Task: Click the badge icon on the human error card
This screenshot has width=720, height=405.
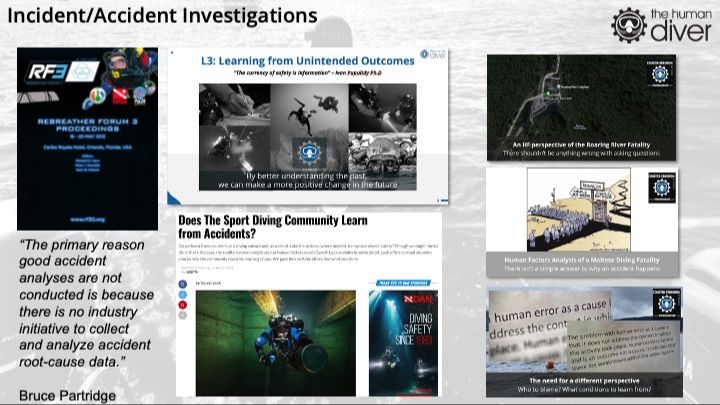Action: (667, 304)
